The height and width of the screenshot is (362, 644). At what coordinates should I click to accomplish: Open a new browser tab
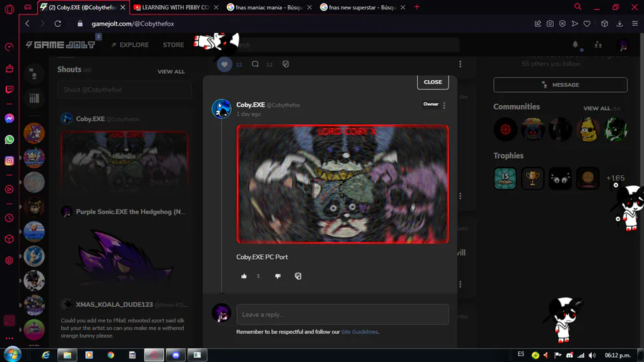[417, 7]
